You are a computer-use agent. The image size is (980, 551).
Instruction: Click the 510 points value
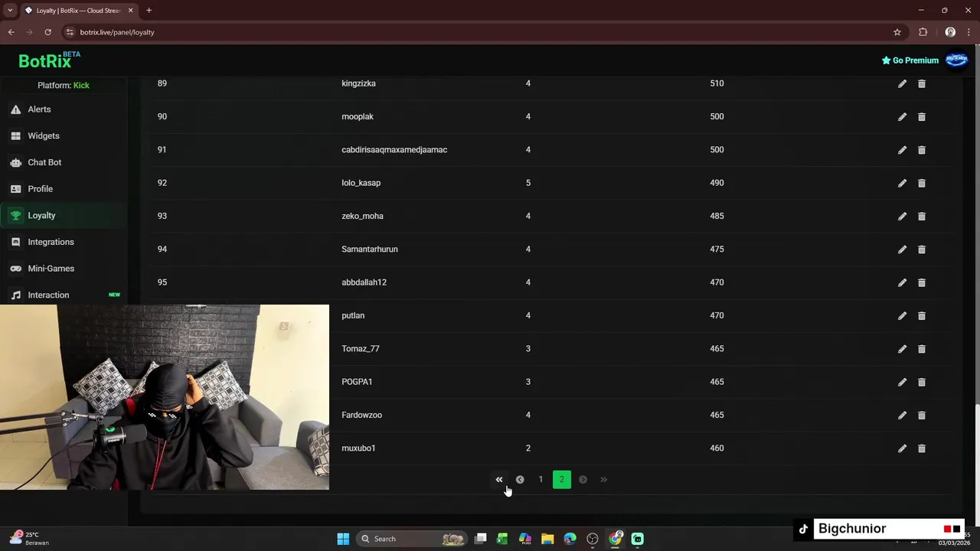click(x=717, y=83)
